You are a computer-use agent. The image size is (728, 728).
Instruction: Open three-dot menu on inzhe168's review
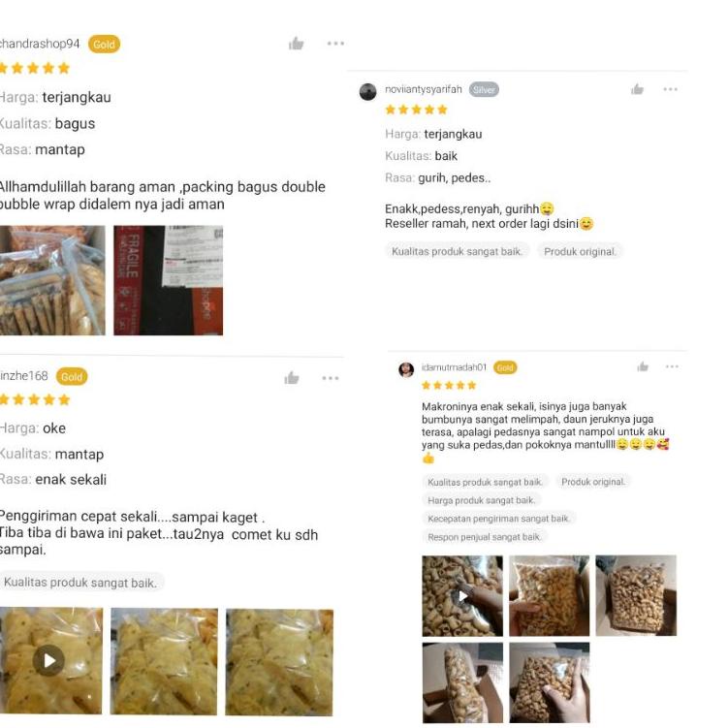(331, 378)
